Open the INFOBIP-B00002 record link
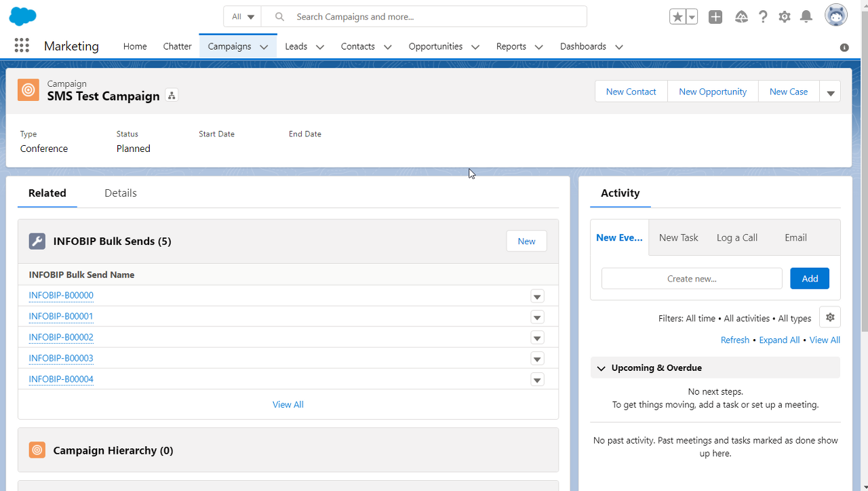 pos(61,338)
